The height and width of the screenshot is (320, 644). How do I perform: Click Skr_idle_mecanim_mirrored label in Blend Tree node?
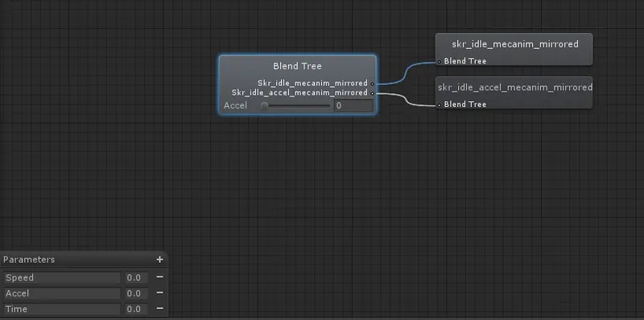(312, 84)
